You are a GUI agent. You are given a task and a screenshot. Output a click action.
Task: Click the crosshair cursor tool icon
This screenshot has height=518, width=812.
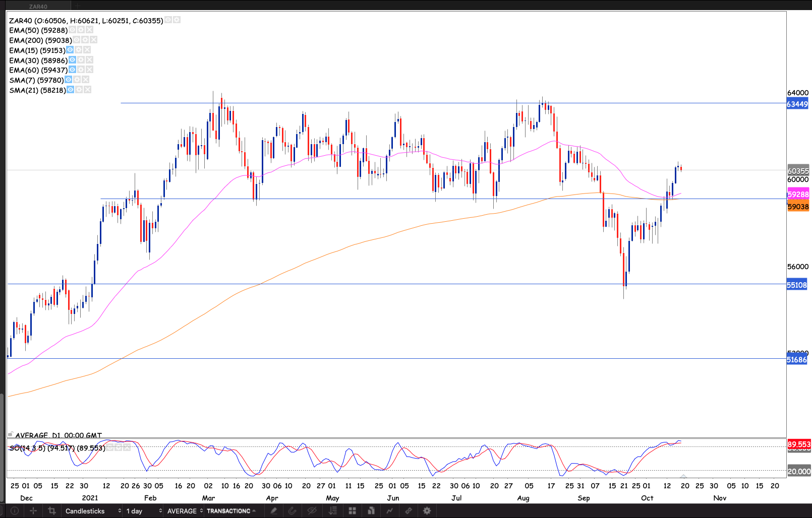pyautogui.click(x=33, y=510)
